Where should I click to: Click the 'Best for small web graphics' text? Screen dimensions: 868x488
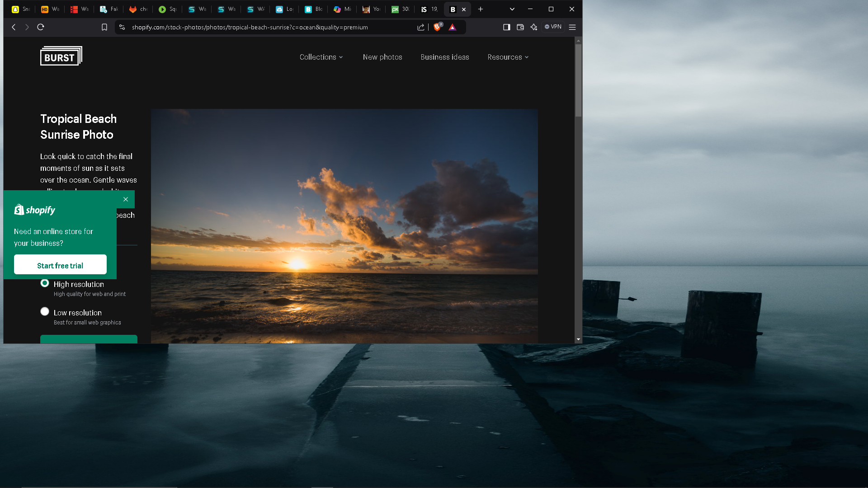(x=87, y=323)
